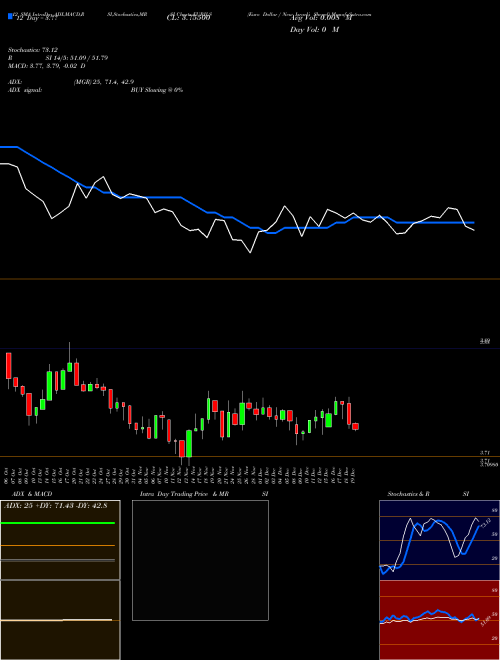
Task: Click the red RSI chart panel
Action: (439, 620)
